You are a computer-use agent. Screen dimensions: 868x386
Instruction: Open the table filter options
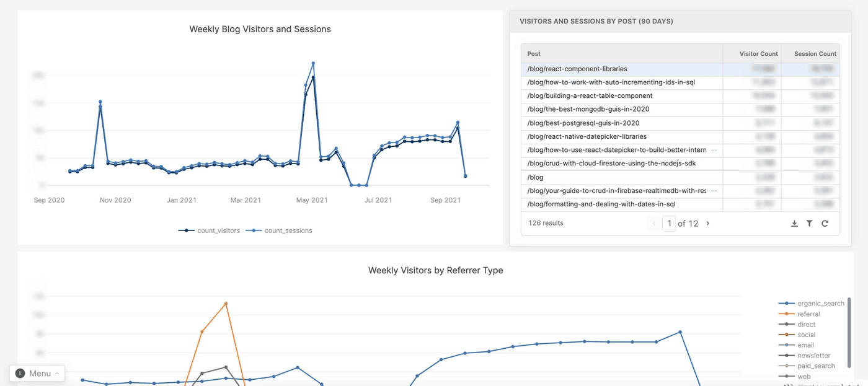point(809,223)
